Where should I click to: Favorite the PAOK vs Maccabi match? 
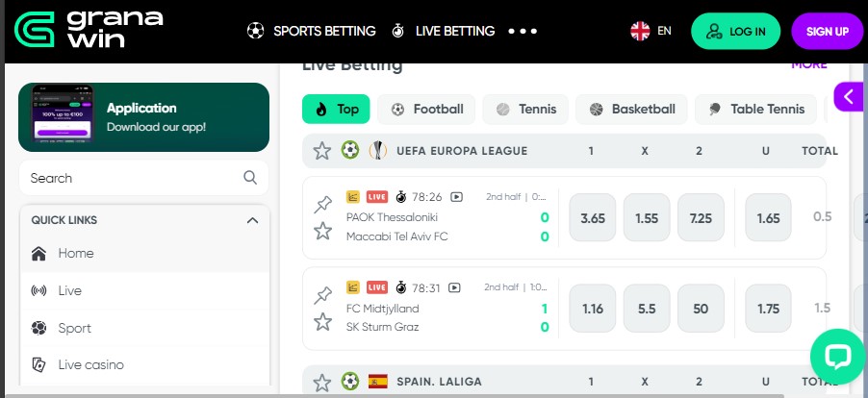click(x=322, y=231)
